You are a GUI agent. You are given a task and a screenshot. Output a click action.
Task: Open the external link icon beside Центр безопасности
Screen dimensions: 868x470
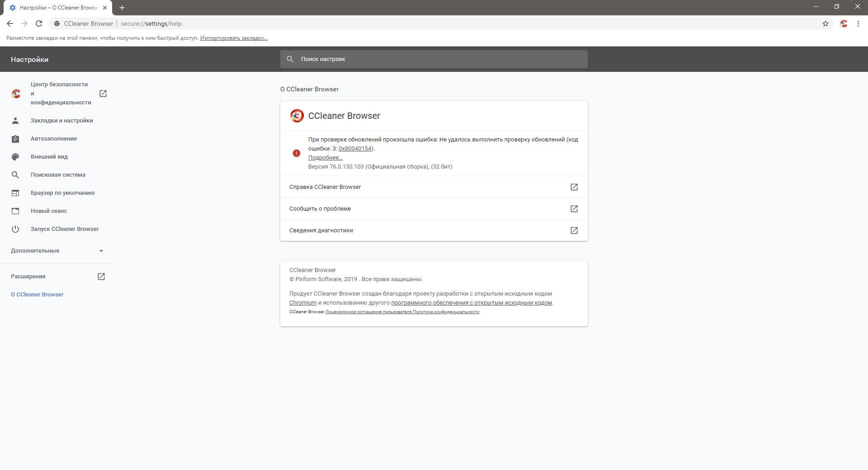(103, 94)
